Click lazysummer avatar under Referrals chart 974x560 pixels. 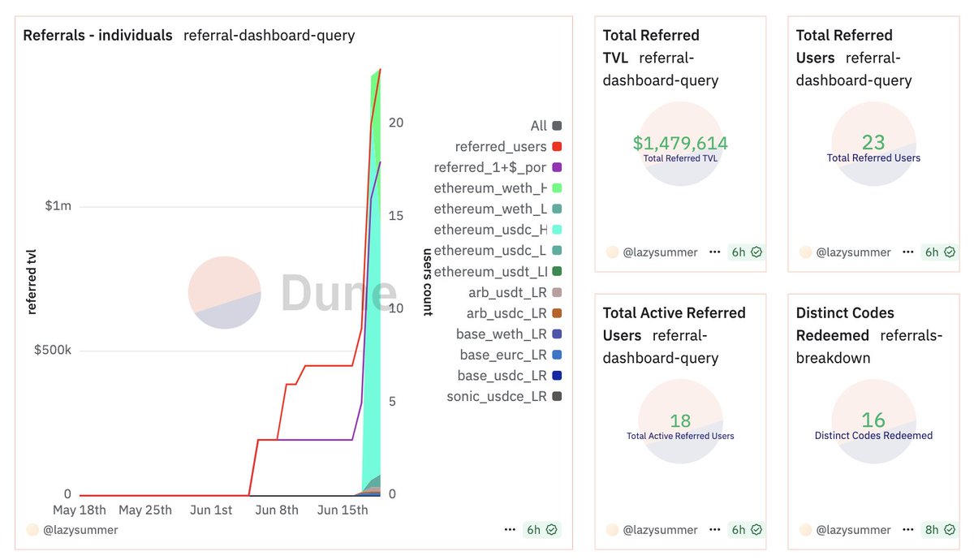32,530
